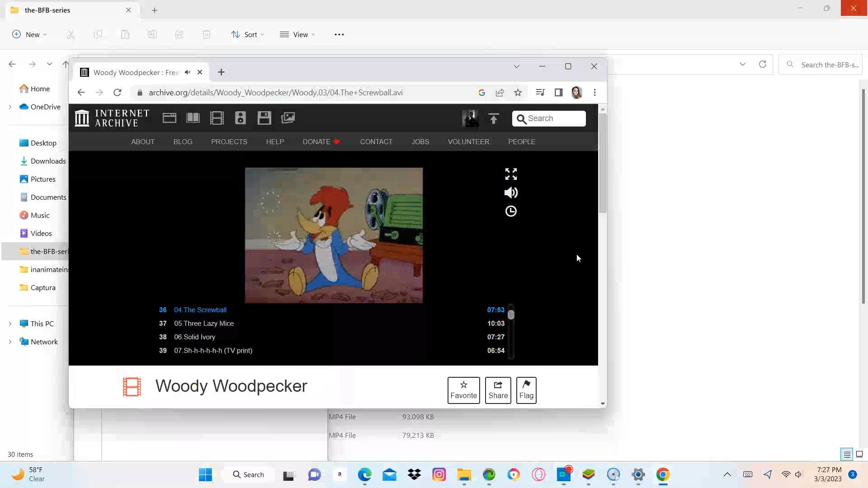Toggle the Chrome side panel
Screen dimensions: 868x488
(x=559, y=93)
